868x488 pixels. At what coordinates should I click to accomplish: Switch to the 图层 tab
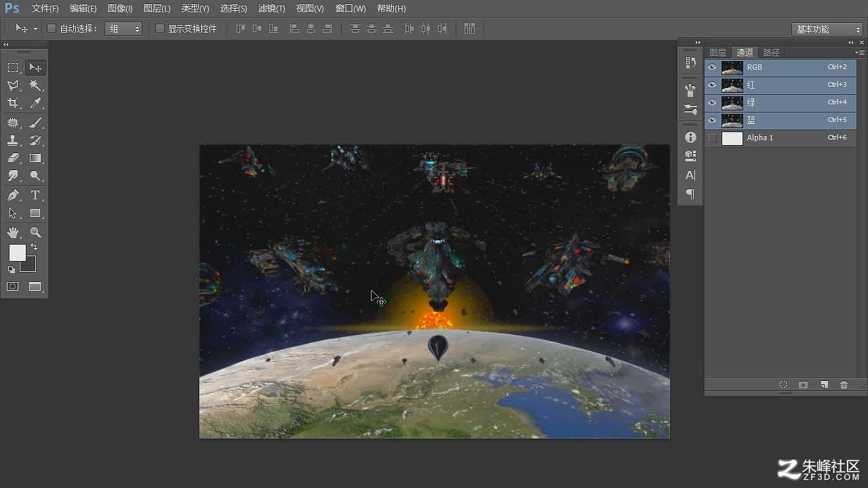(717, 52)
